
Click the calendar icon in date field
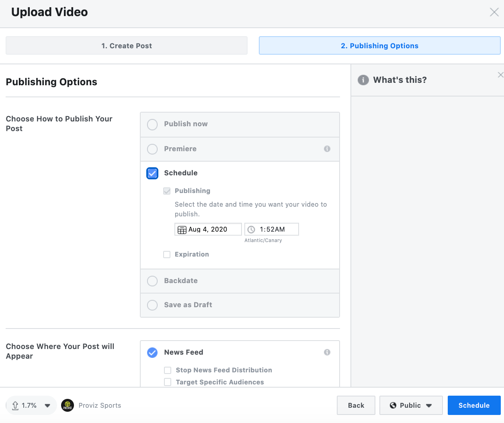pos(182,230)
